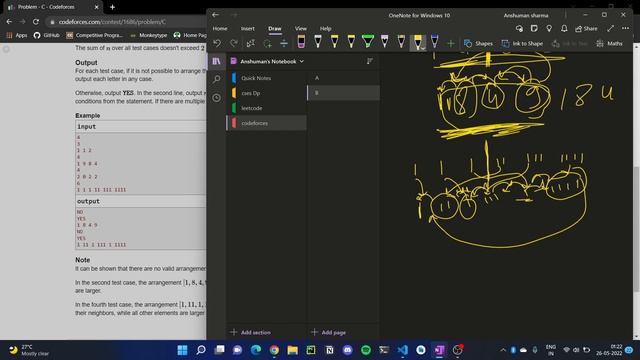
Task: Activate Ink to Shape conversion
Action: click(522, 43)
